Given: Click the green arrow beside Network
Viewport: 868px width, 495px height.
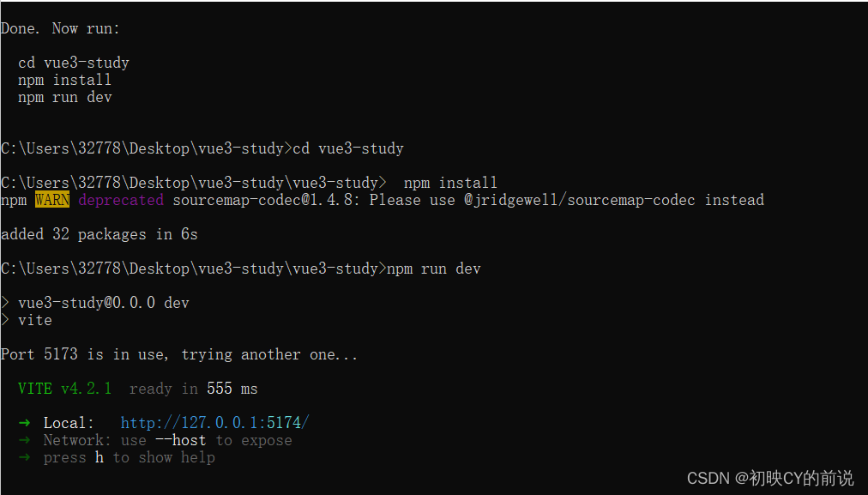Looking at the screenshot, I should pyautogui.click(x=24, y=440).
